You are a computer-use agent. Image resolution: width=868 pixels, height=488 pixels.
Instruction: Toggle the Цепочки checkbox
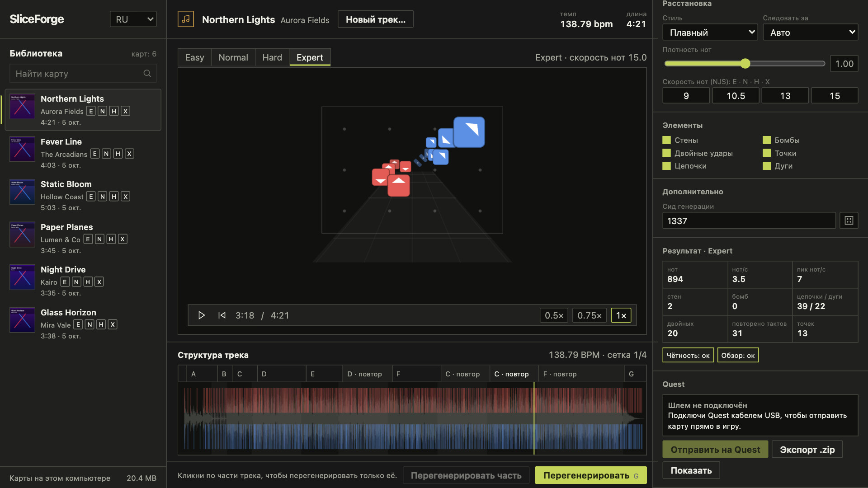pyautogui.click(x=666, y=166)
